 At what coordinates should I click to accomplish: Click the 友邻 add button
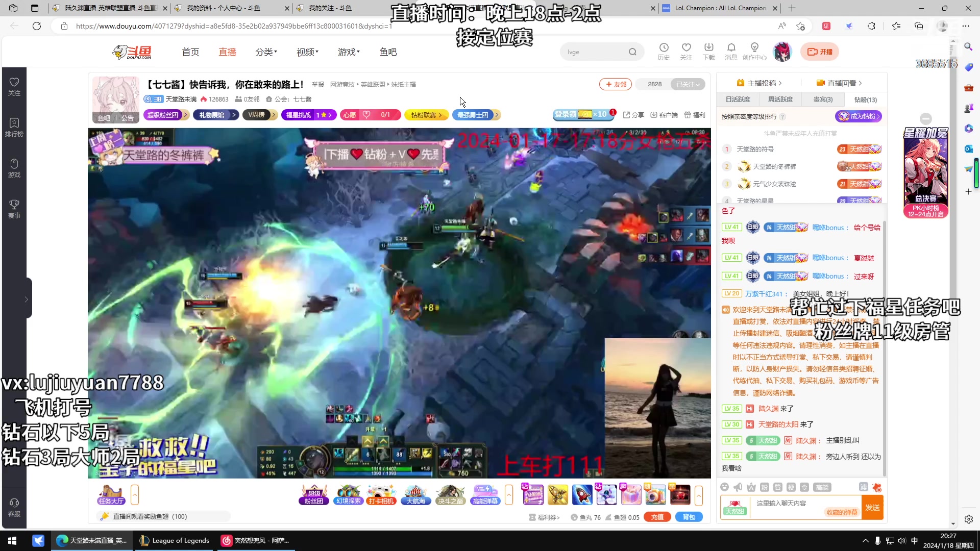(x=616, y=85)
